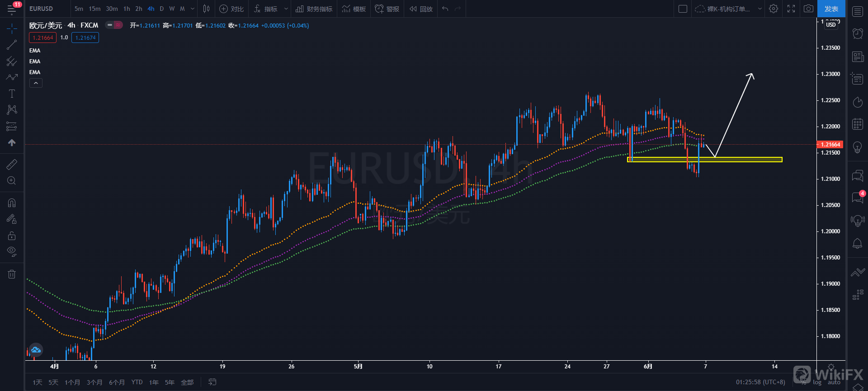868x391 pixels.
Task: Open chart settings gear
Action: click(774, 9)
